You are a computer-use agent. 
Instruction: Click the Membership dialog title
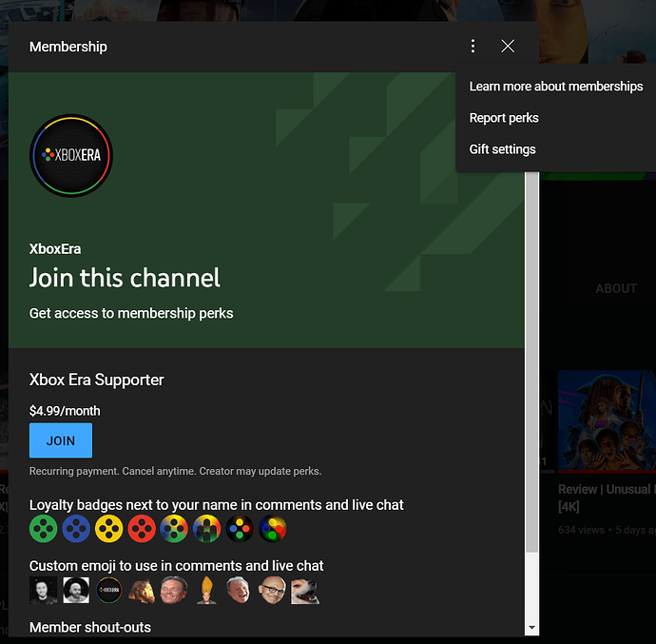(x=68, y=47)
